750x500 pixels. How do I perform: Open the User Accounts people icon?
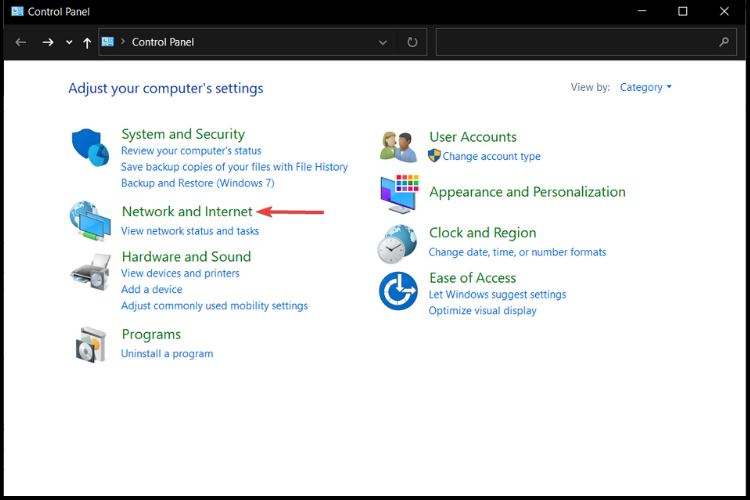pos(398,147)
